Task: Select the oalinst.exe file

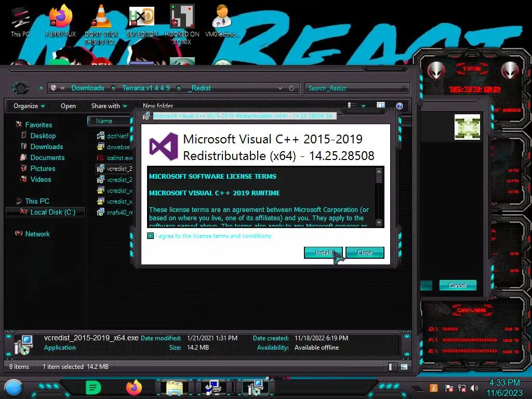Action: coord(114,158)
